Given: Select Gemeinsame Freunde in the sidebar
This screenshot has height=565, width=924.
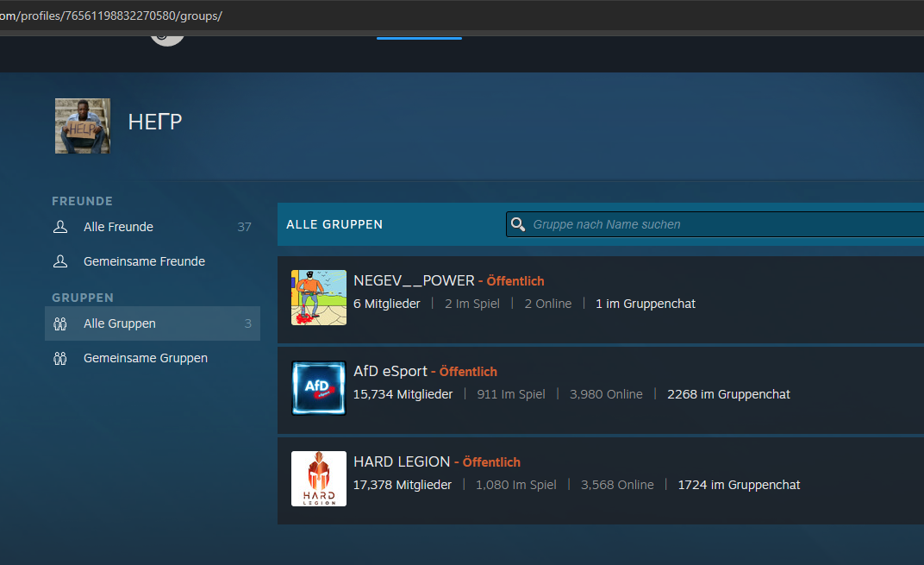Looking at the screenshot, I should coord(144,261).
